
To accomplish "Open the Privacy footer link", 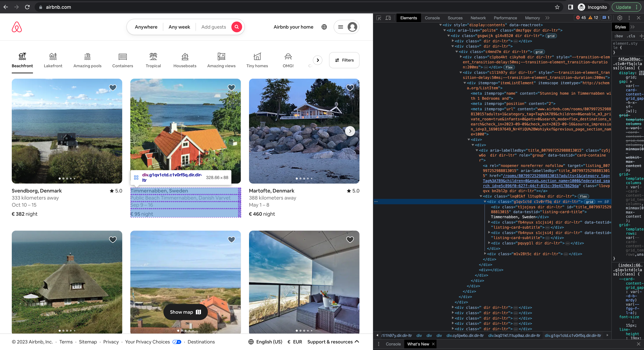I will (111, 342).
